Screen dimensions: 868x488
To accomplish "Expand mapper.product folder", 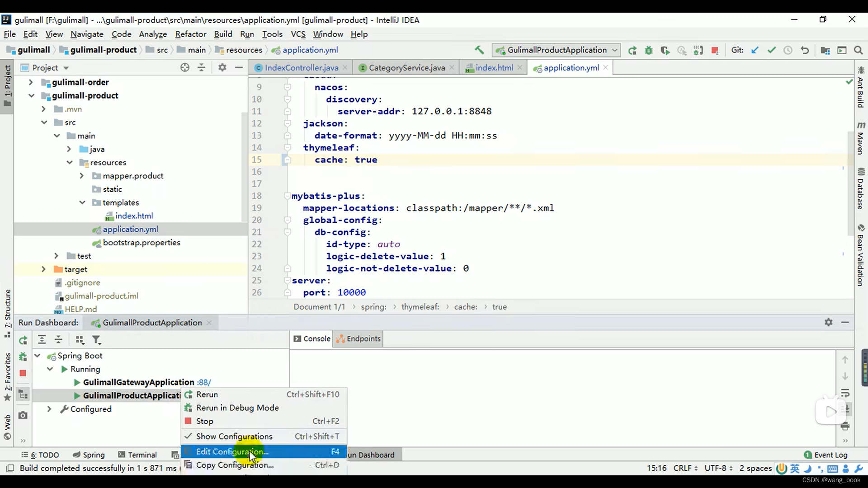I will coord(82,176).
